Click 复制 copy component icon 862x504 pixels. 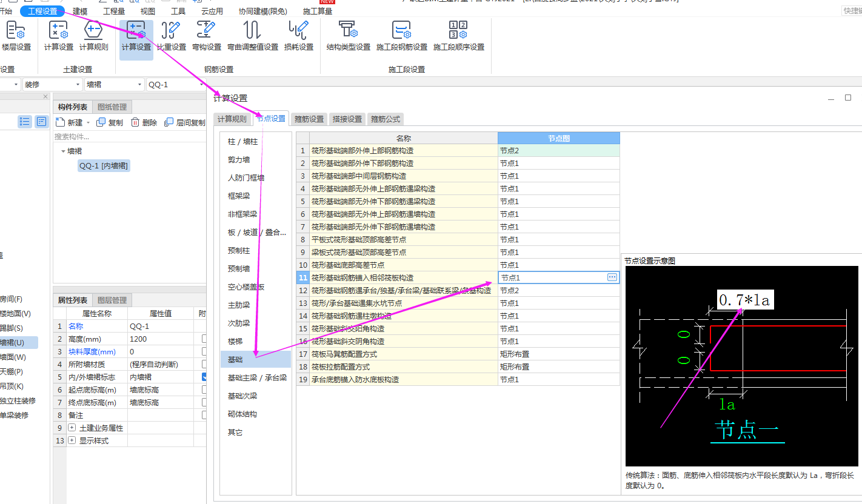101,122
